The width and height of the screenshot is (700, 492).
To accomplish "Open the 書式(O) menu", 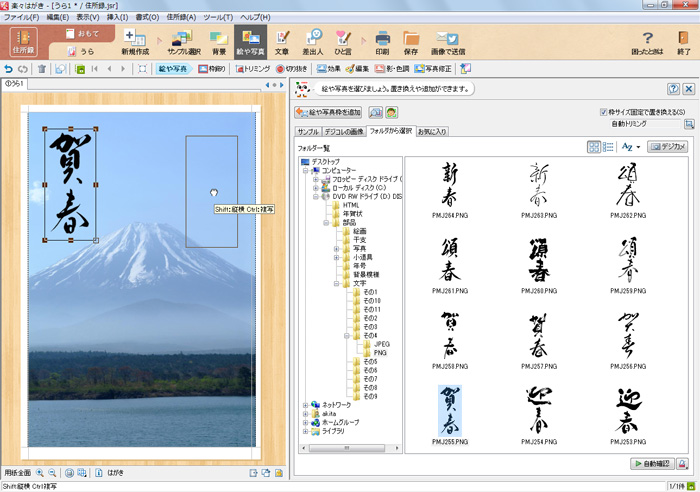I will (x=147, y=18).
